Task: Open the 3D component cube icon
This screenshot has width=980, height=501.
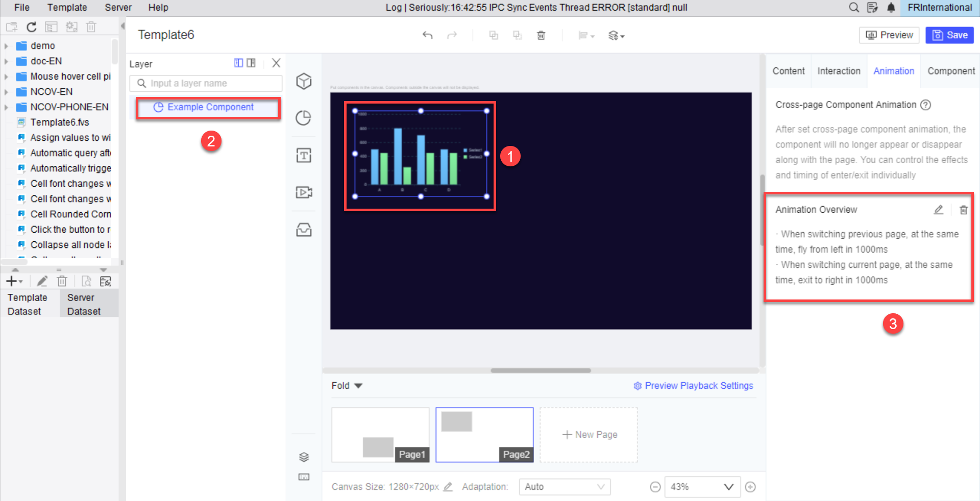Action: (304, 81)
